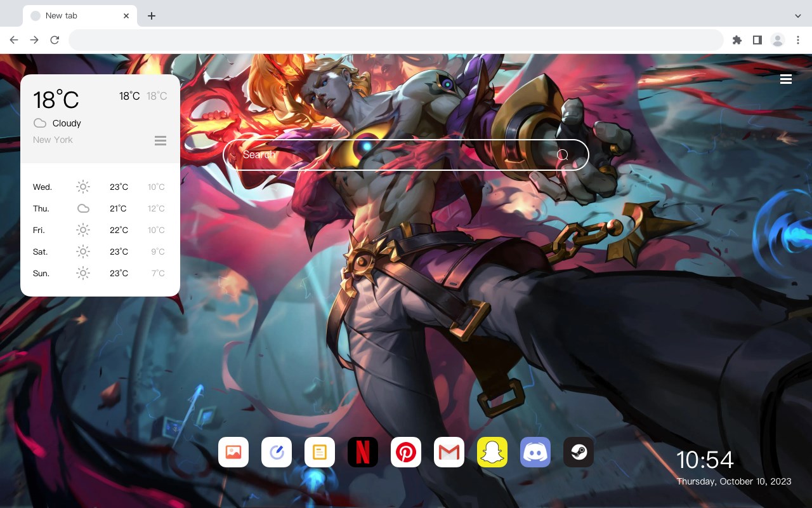Click the Thursday cloud forecast icon
This screenshot has height=508, width=812.
[x=83, y=208]
